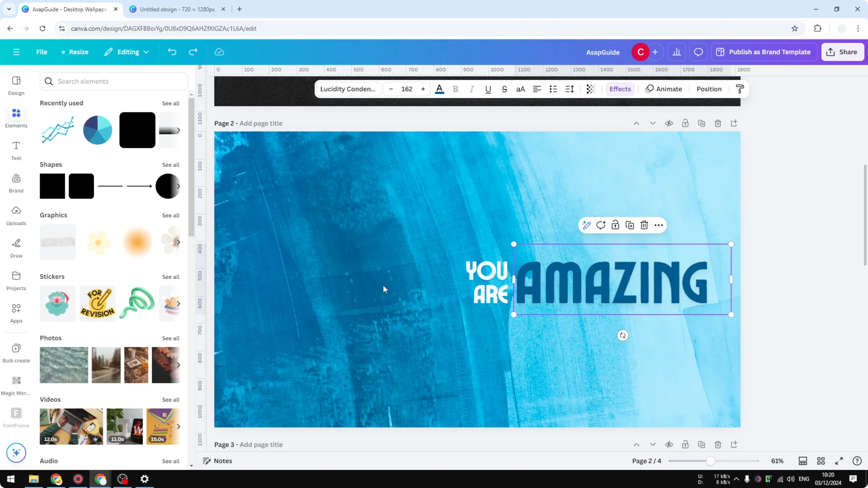Open the File menu
868x488 pixels.
42,52
